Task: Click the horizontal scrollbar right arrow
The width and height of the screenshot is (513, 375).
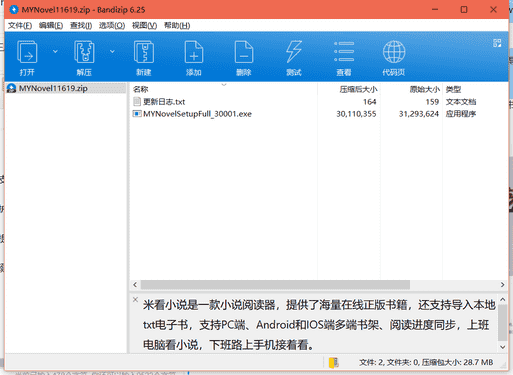Action: tap(502, 285)
